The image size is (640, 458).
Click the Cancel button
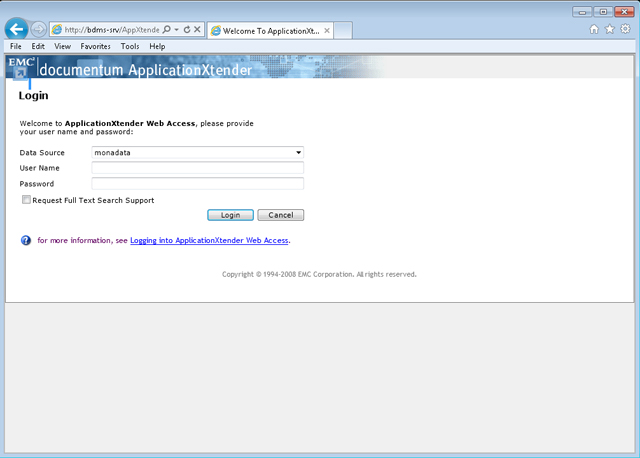point(281,215)
